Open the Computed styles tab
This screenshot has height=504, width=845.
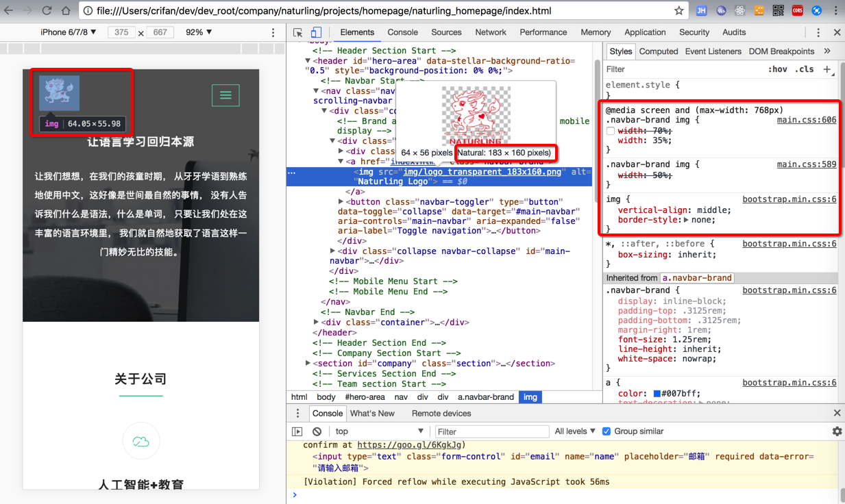click(658, 51)
